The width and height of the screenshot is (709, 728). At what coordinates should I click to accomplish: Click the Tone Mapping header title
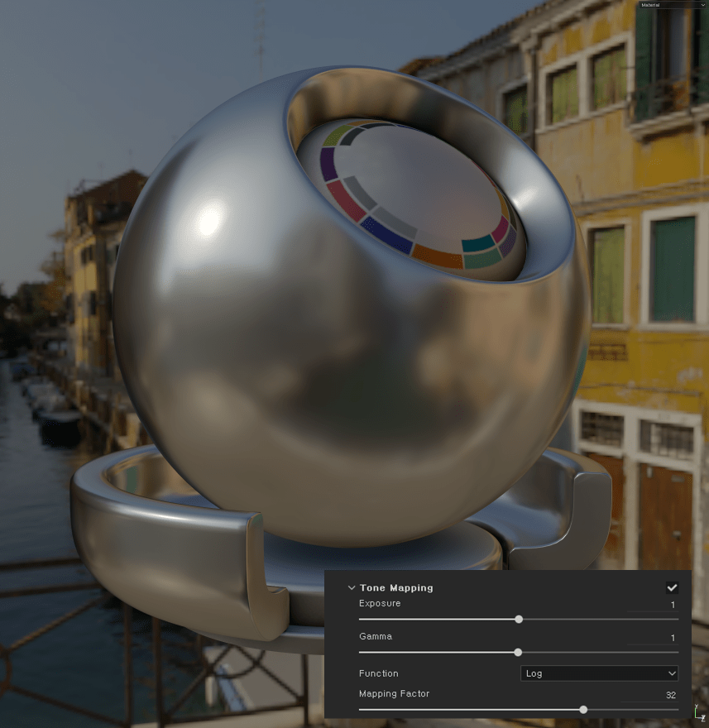pos(396,588)
